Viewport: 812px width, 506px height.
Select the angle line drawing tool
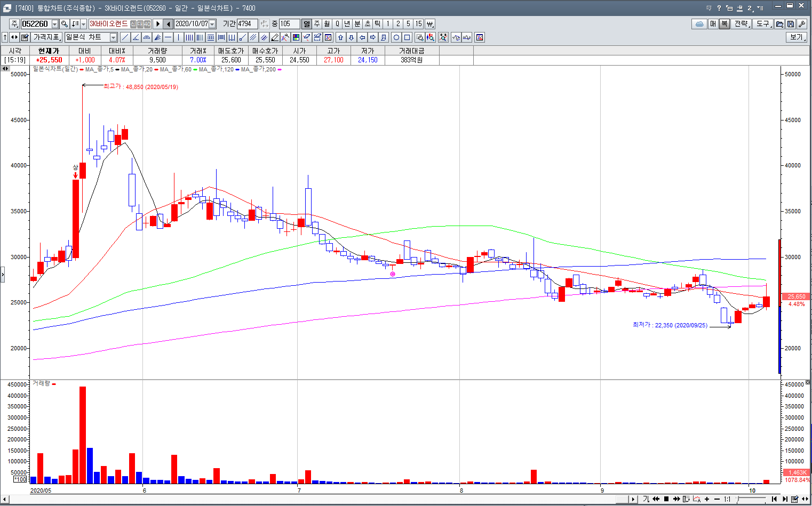[x=136, y=37]
